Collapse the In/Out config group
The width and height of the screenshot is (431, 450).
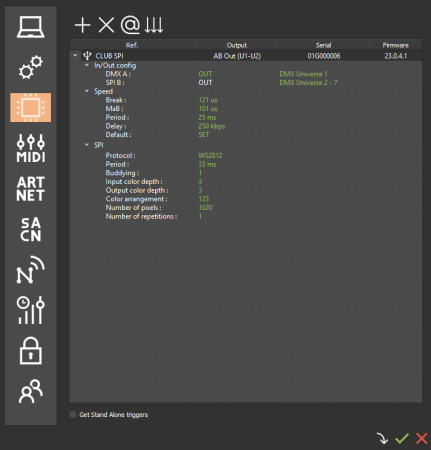click(x=87, y=65)
